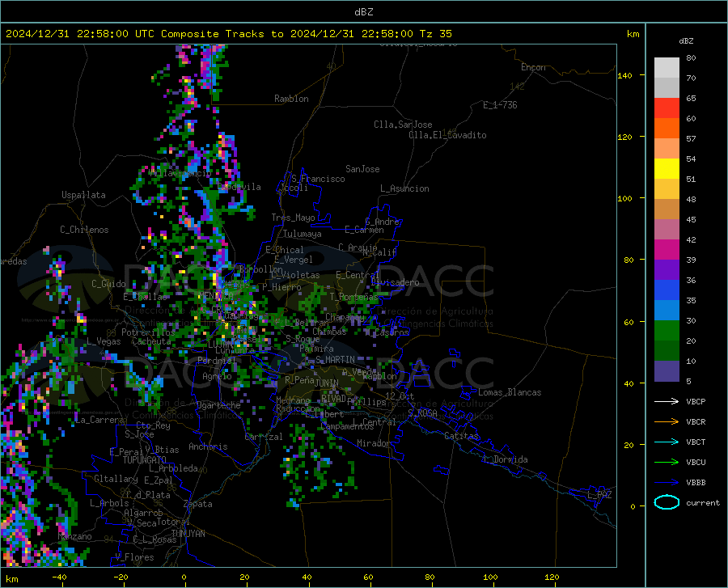Click the Divisadero map label
Viewport: 728px width, 588px height.
click(395, 282)
